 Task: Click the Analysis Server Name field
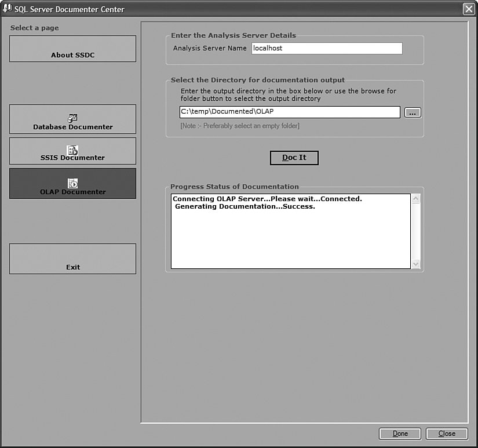tap(327, 48)
